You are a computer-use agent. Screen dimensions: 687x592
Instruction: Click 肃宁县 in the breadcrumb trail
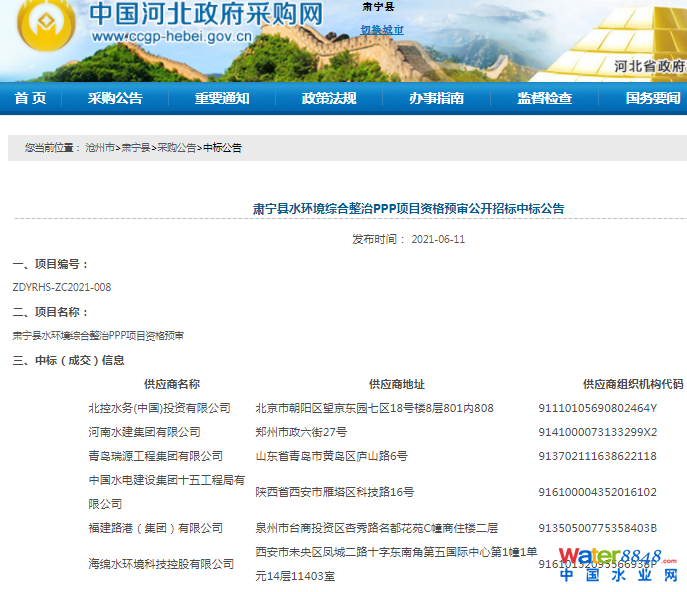(x=136, y=147)
